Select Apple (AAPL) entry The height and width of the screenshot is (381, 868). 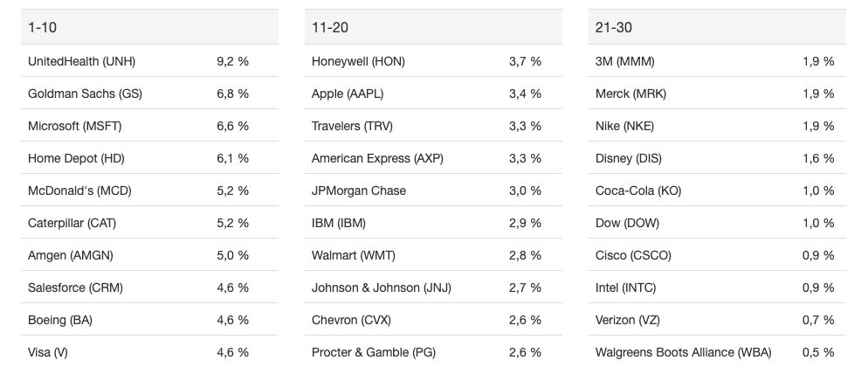point(348,94)
